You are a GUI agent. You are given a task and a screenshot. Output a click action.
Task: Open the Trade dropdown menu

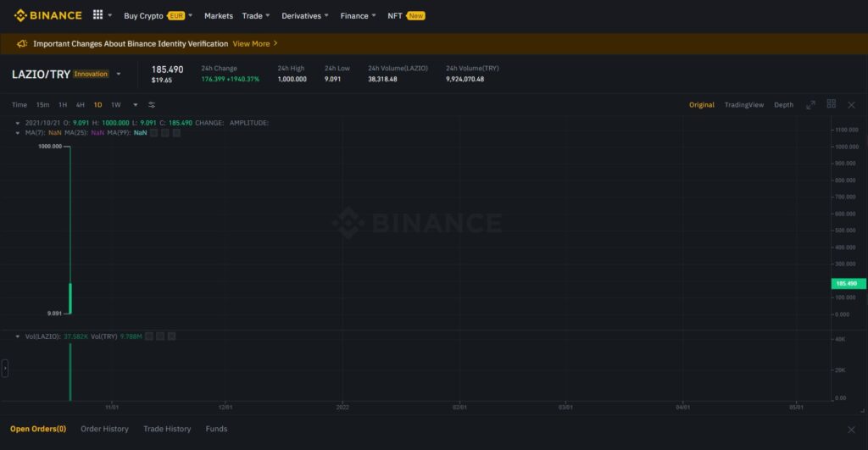(256, 16)
